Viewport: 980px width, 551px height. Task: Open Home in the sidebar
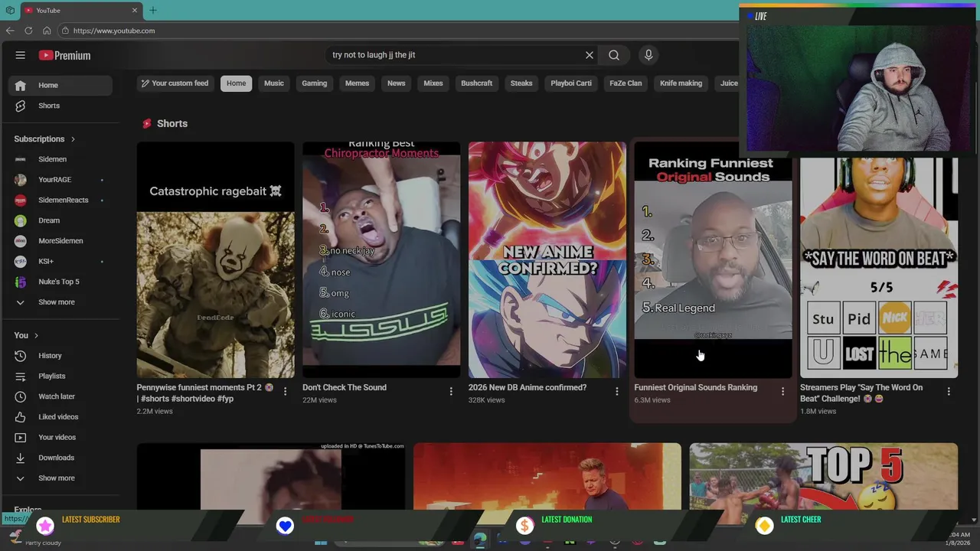(x=60, y=85)
